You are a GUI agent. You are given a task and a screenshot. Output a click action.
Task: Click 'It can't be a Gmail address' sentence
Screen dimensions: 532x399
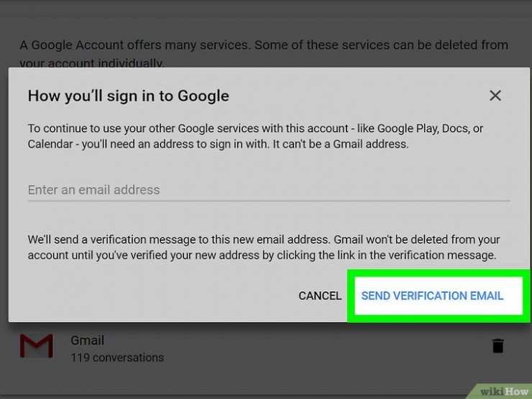(x=341, y=144)
